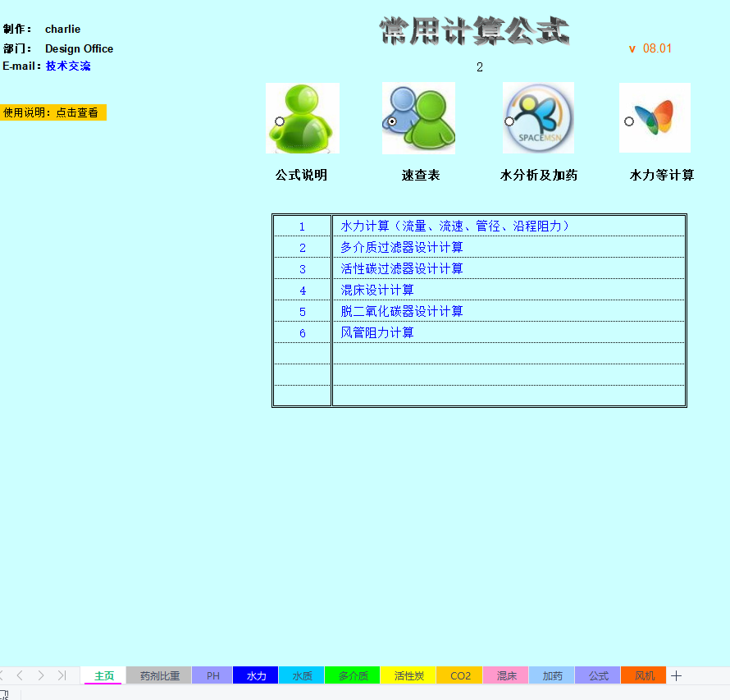Select the radio button next to 速查表
Viewport: 730px width, 700px height.
pos(393,121)
